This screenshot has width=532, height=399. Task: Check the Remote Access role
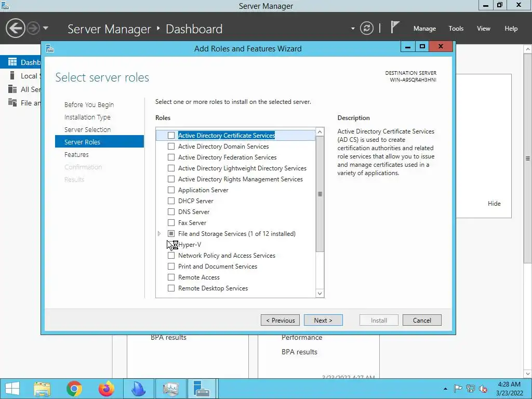point(171,277)
